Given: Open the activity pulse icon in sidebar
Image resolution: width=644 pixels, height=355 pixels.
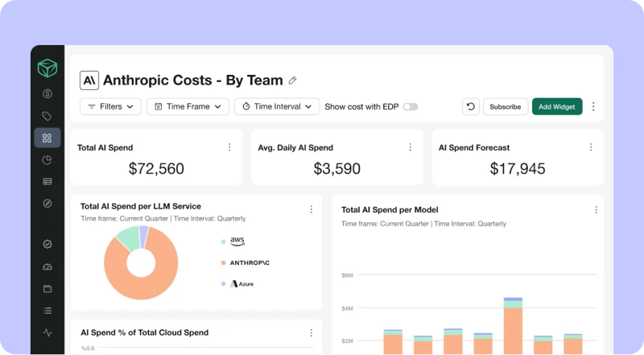Looking at the screenshot, I should point(47,332).
